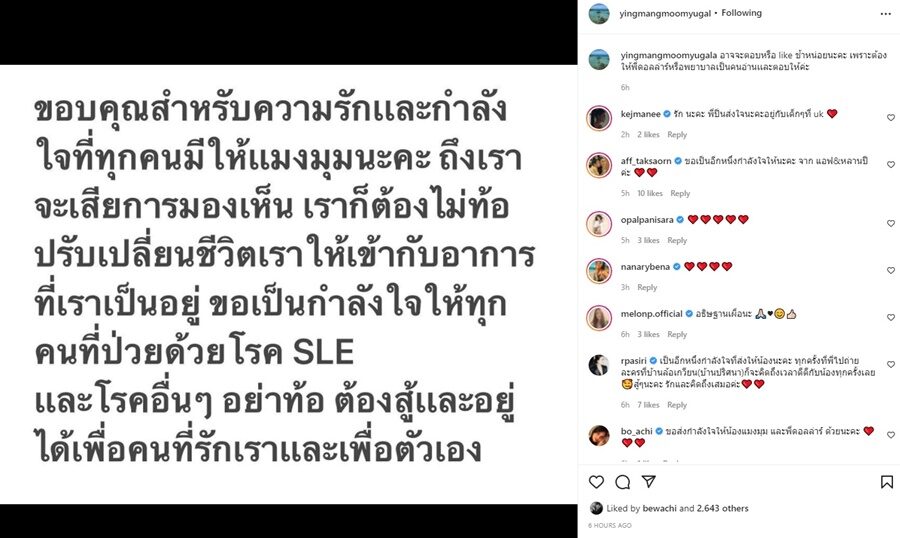Reply to kejmanee's comment

[677, 134]
